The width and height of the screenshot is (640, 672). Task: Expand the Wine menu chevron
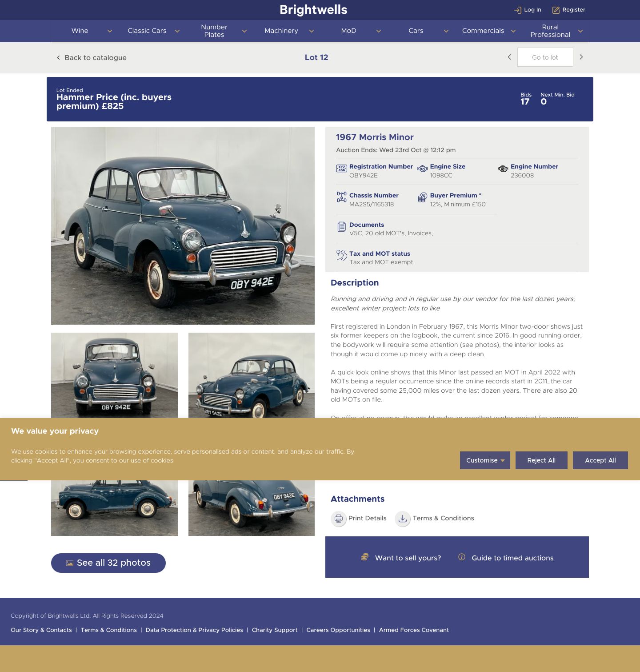(x=110, y=31)
